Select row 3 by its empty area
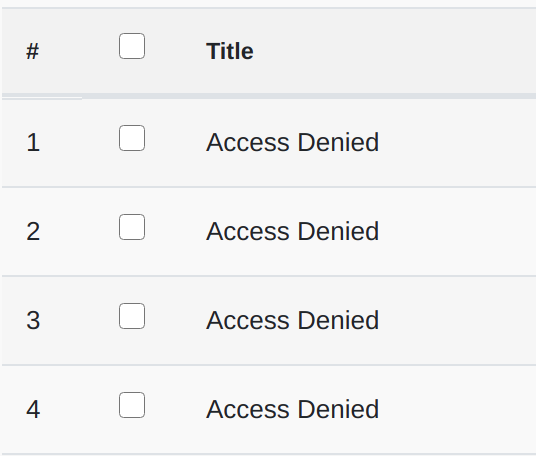Screen dimensions: 536x456 point(458,321)
